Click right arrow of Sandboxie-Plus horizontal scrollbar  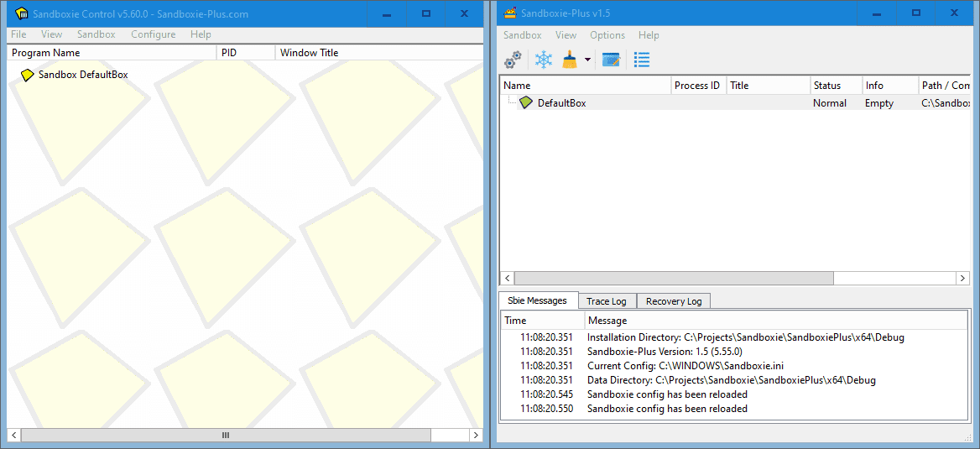962,278
